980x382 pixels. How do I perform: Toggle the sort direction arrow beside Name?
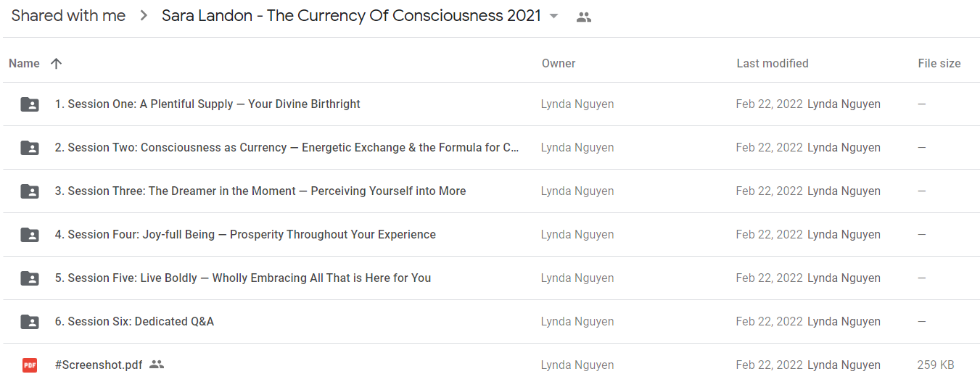pyautogui.click(x=57, y=64)
